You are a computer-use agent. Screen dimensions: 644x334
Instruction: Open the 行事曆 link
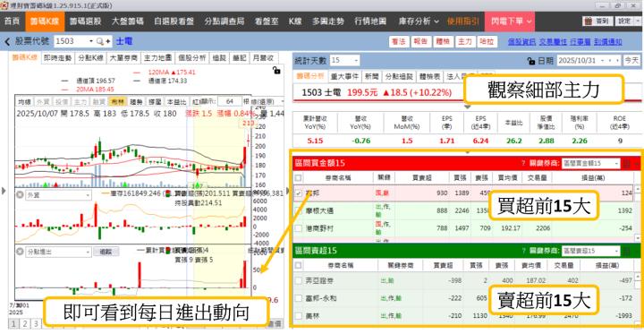[x=580, y=41]
